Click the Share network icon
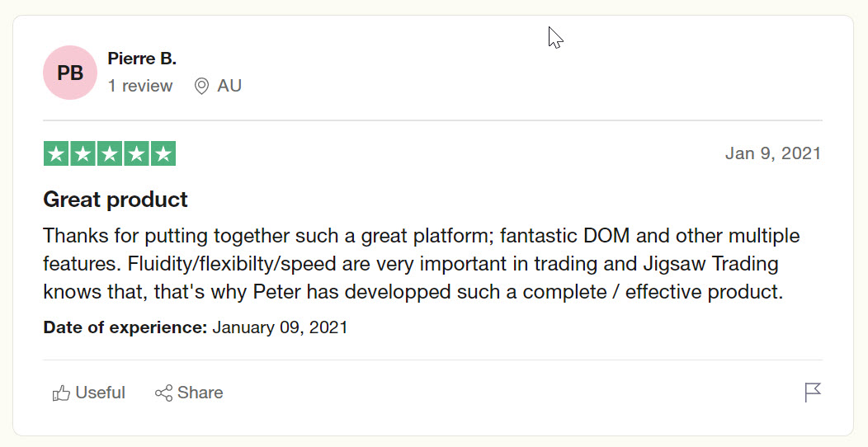 [x=164, y=393]
